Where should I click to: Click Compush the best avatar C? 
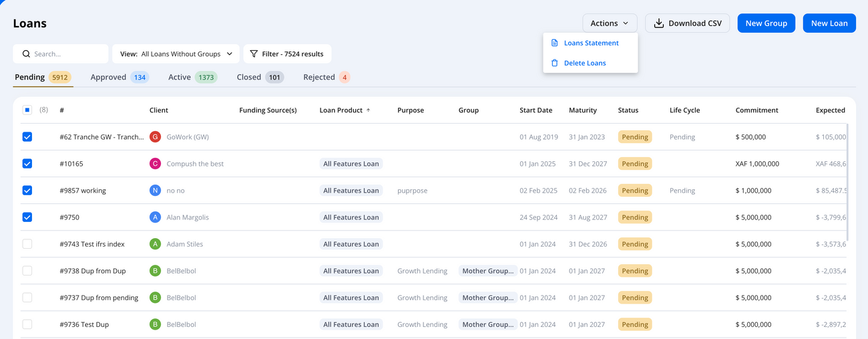(x=156, y=163)
